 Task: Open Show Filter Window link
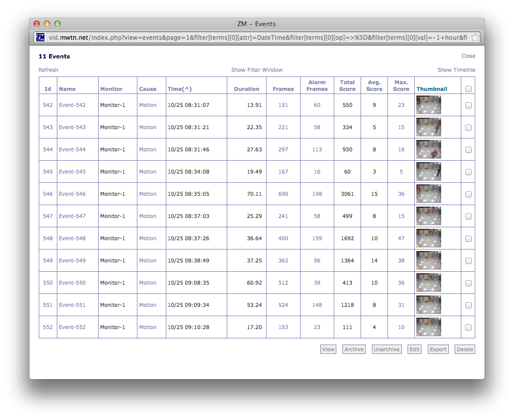click(x=257, y=70)
